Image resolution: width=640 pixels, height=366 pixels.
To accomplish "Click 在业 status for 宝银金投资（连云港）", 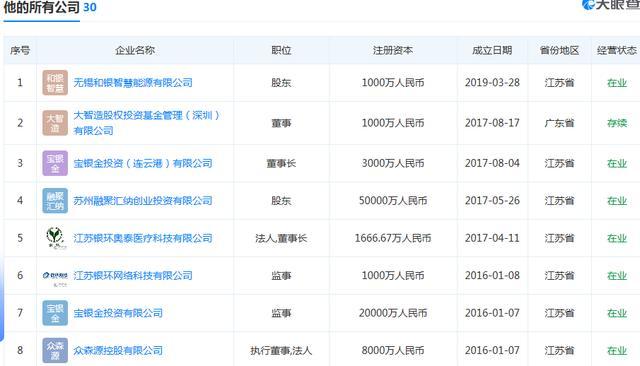I will coord(617,163).
